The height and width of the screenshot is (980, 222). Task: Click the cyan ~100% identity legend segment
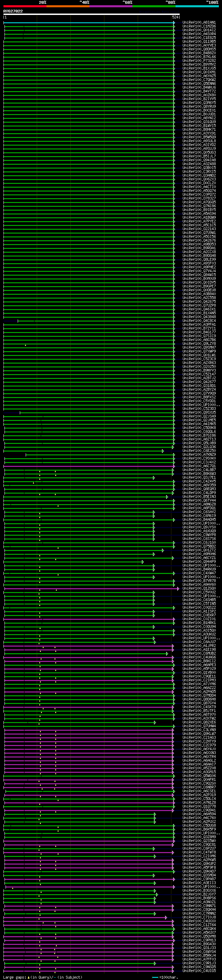point(197,6)
